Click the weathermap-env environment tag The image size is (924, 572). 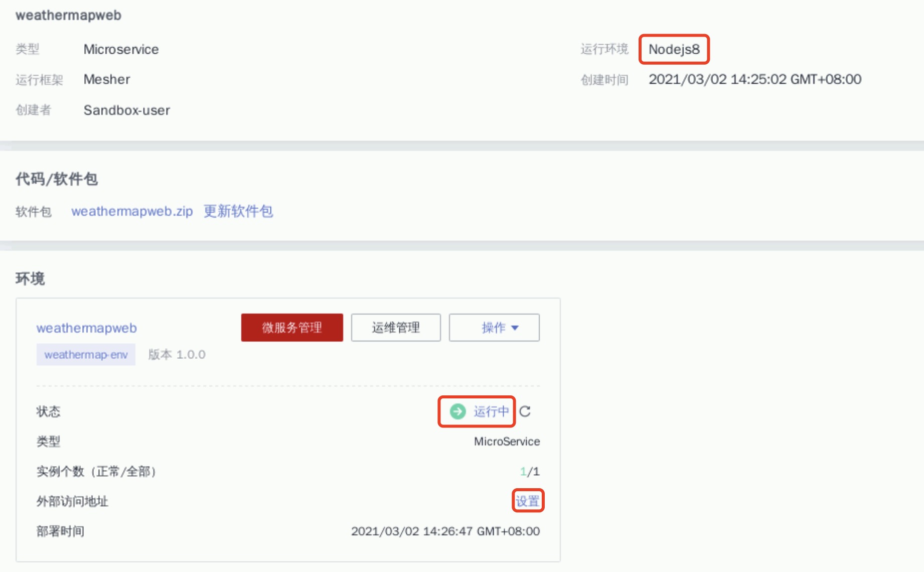point(86,355)
